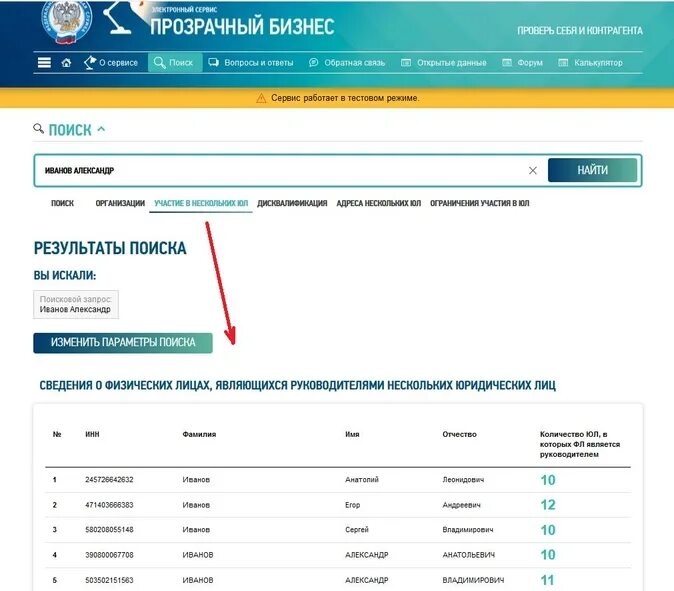
Task: Click patronymic Андреевич in row 2
Action: tap(462, 505)
